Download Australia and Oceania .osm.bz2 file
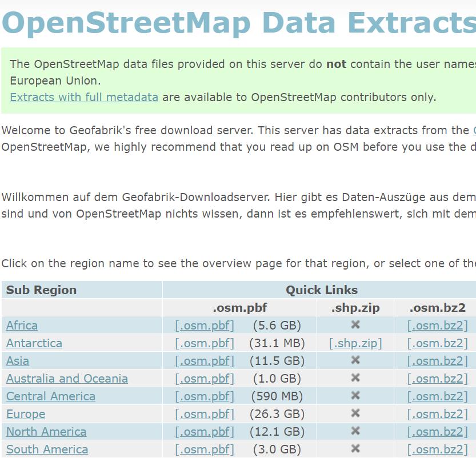Screen dimensions: 476x458 click(x=438, y=379)
